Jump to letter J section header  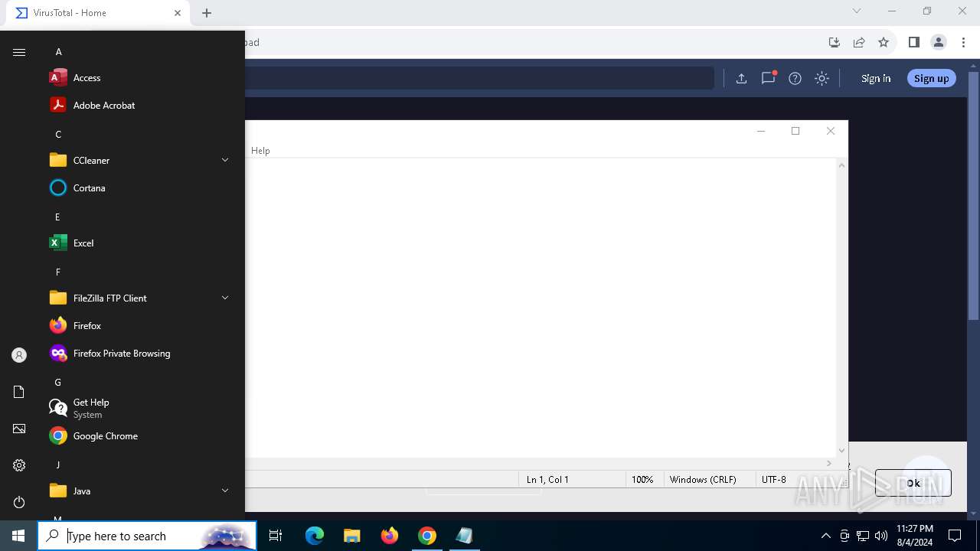pyautogui.click(x=57, y=465)
